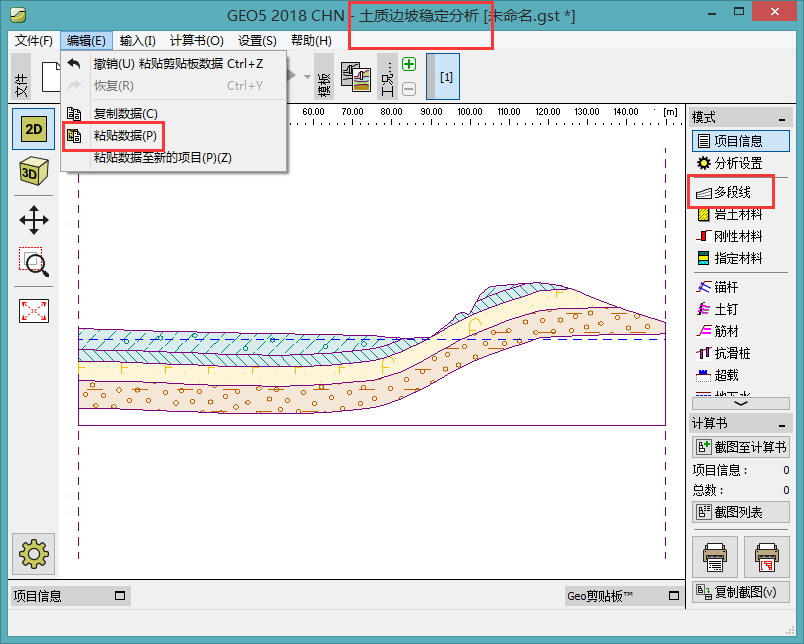Select construction stage [1] tab

click(446, 77)
